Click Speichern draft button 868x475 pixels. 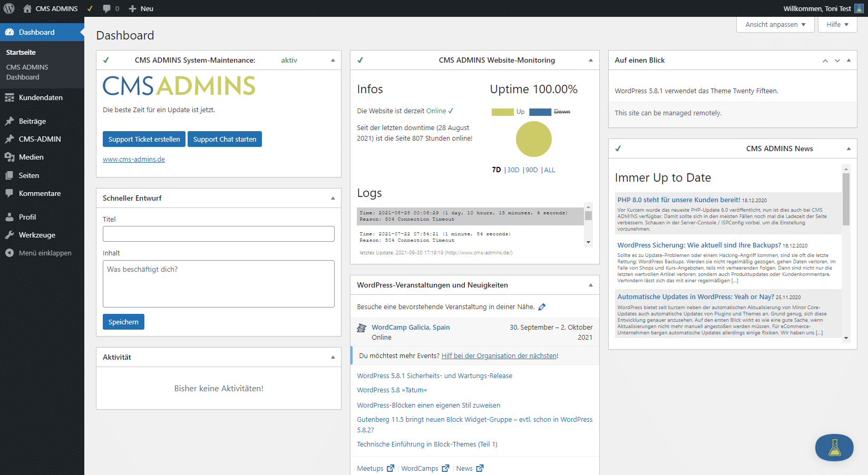[123, 322]
